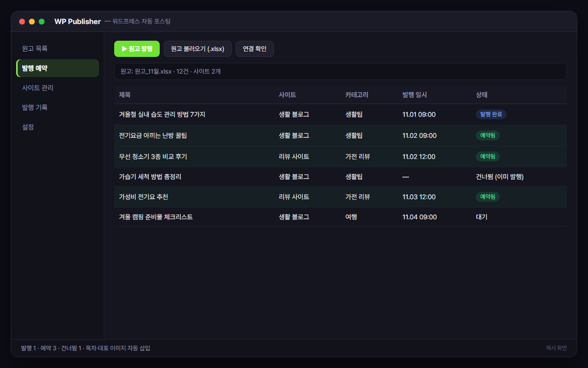Click the 연결 확인 button

(x=255, y=49)
